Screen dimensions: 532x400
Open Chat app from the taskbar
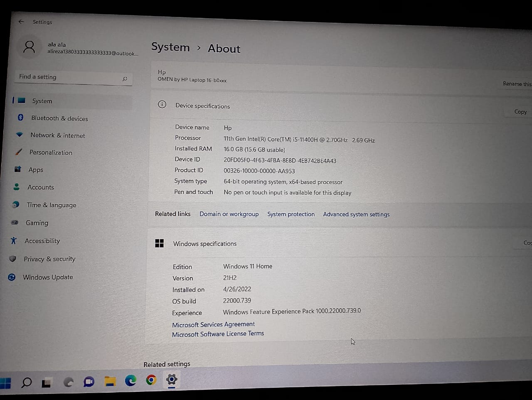tap(89, 381)
